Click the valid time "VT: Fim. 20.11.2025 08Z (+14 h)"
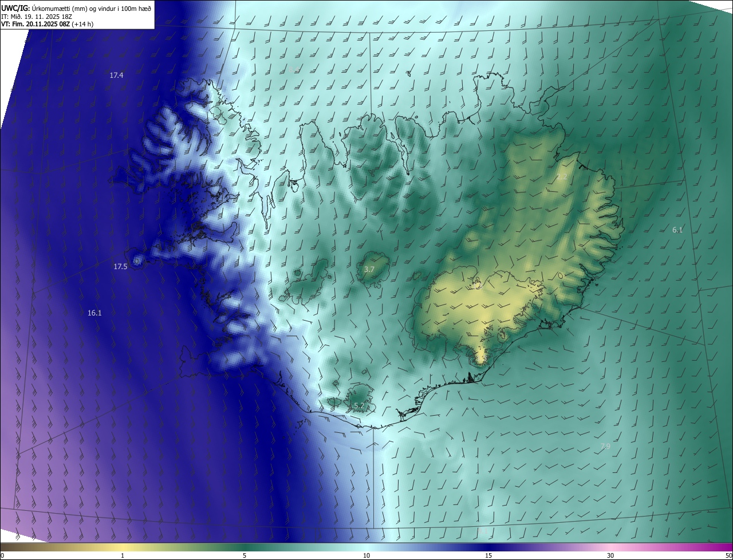733x560 pixels. coord(48,25)
